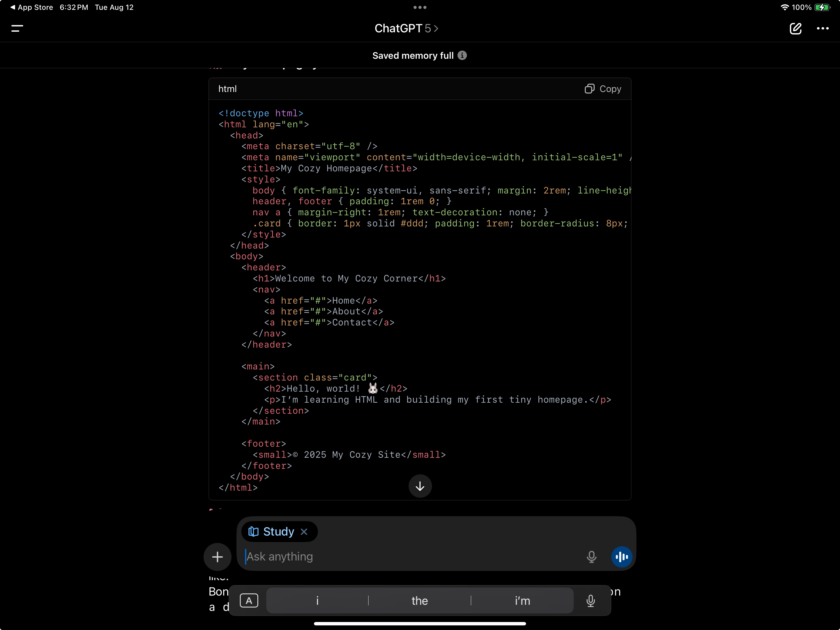Copy the html code block
The width and height of the screenshot is (840, 630).
click(x=603, y=89)
